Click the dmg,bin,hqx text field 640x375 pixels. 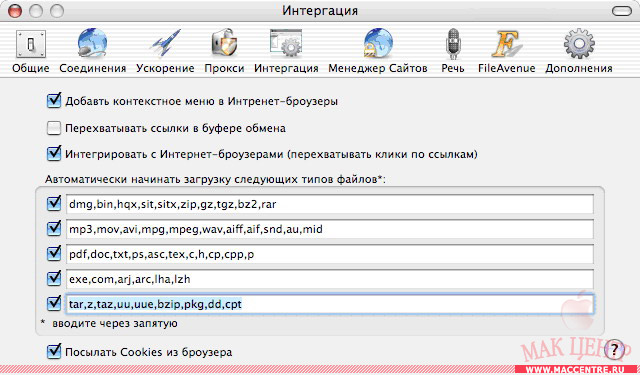[x=330, y=204]
